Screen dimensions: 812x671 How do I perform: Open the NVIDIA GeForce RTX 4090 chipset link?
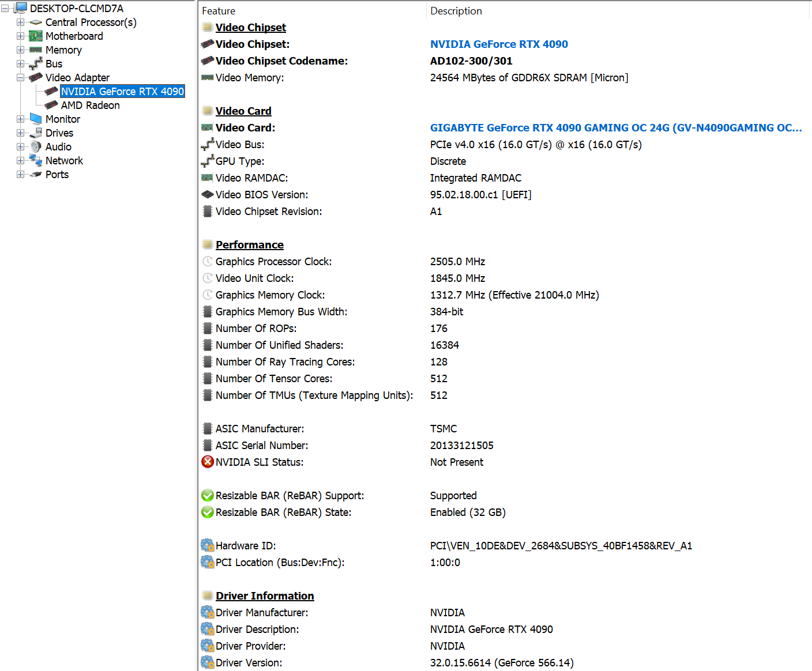point(499,44)
